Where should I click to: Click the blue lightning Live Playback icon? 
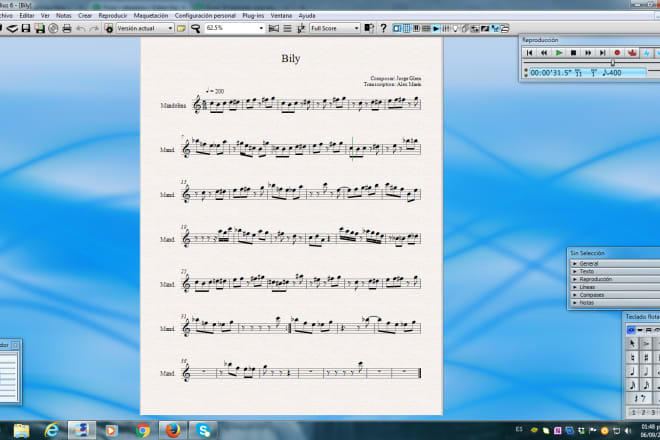[647, 53]
